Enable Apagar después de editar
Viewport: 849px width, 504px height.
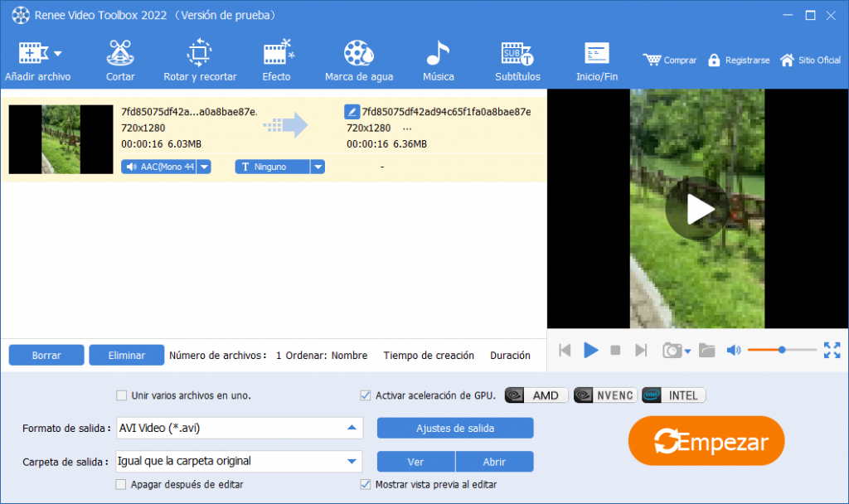(x=120, y=483)
